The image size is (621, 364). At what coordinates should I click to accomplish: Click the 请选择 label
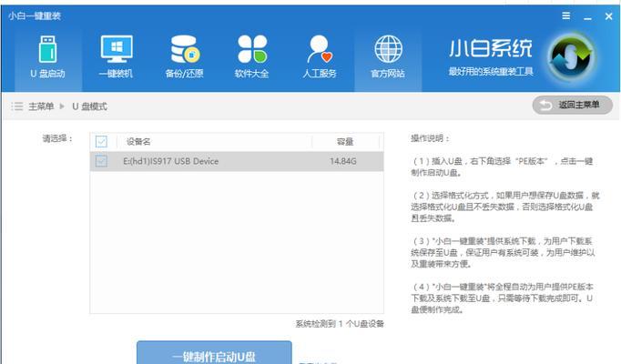57,138
